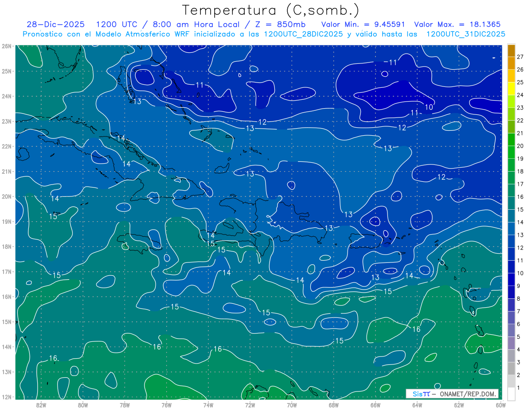
Task: Click the "76W" longitude axis label
Action: pos(166,405)
